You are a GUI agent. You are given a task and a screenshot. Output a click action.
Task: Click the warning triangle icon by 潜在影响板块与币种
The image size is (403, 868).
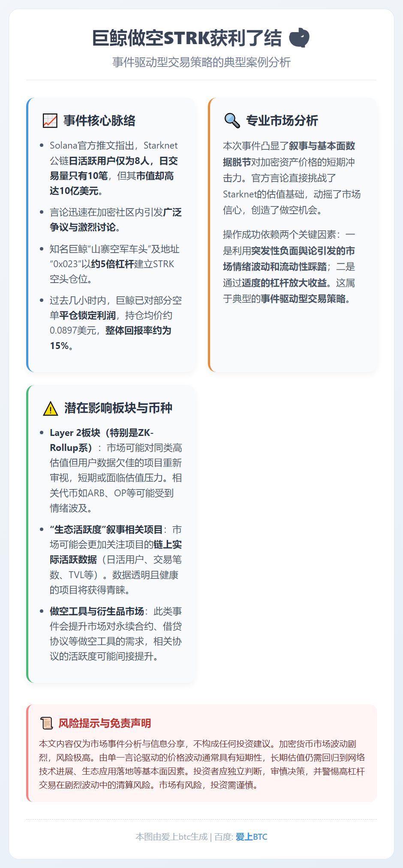51,409
